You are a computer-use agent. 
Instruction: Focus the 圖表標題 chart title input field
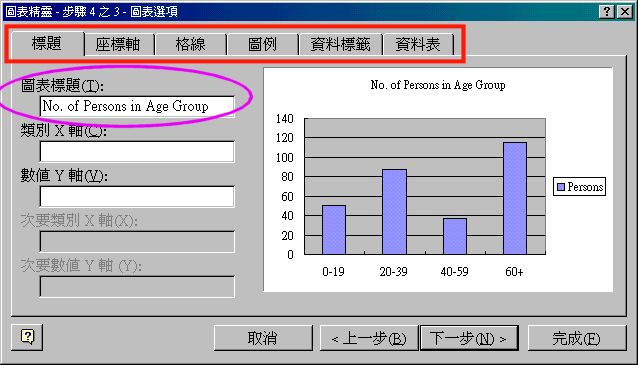[x=137, y=107]
